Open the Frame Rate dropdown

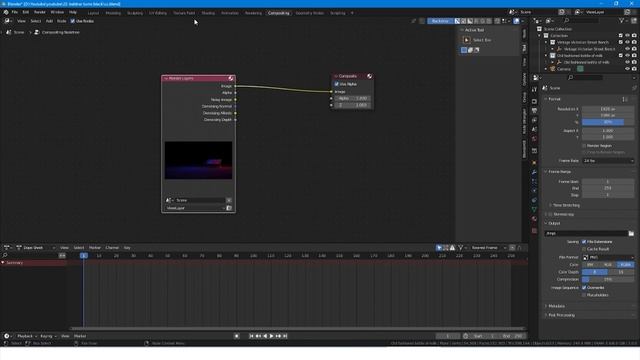tap(608, 161)
